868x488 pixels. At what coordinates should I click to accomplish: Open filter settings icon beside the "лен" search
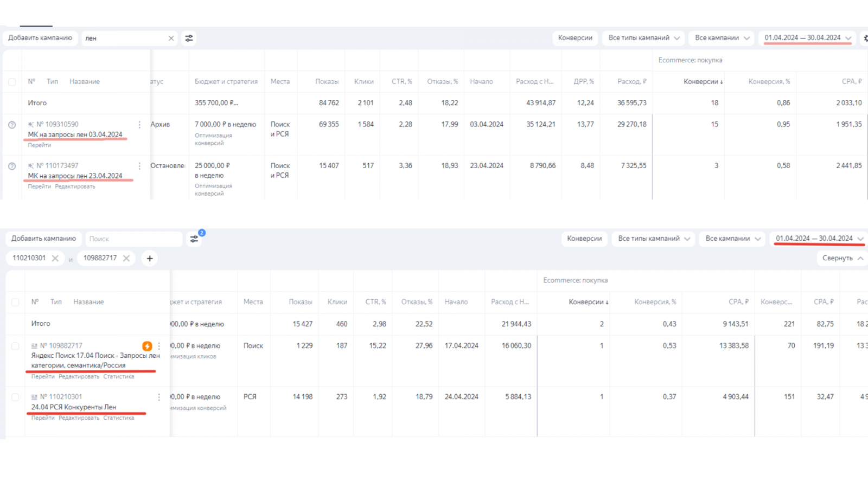[189, 38]
